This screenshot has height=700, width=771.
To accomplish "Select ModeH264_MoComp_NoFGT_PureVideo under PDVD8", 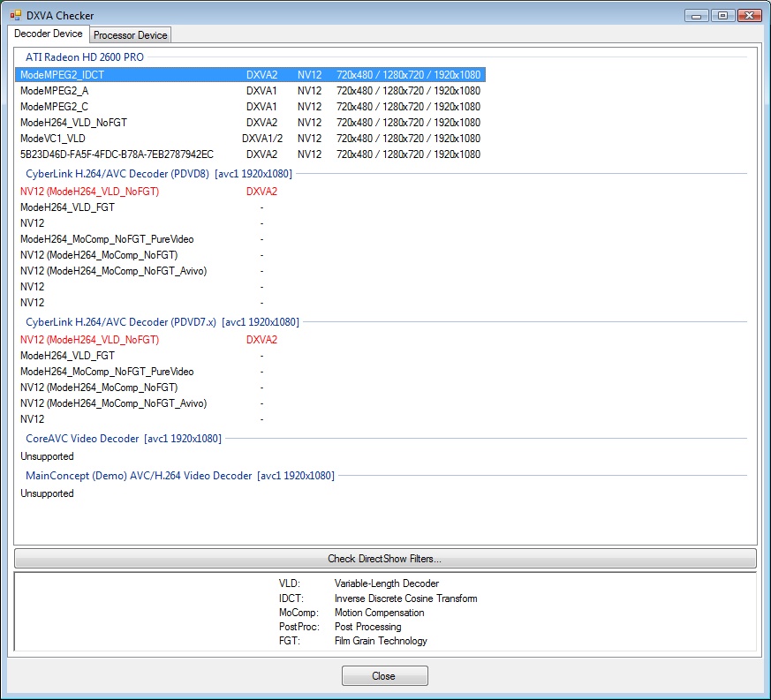I will (107, 239).
